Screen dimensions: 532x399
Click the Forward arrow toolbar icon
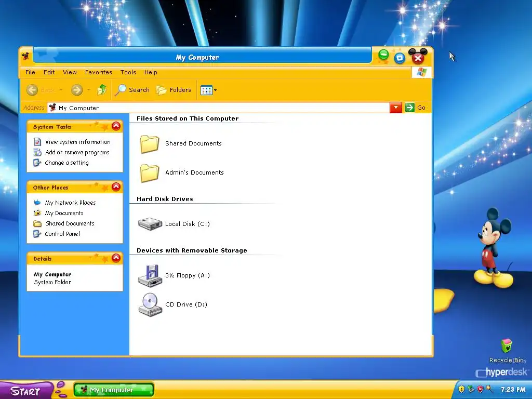tap(77, 90)
